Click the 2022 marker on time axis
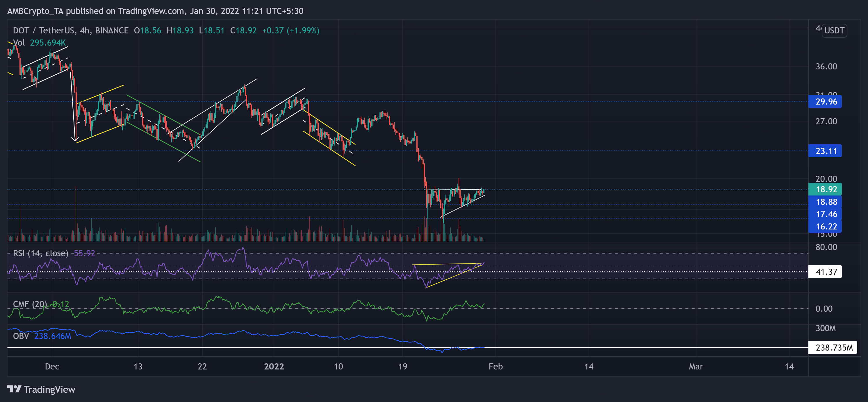Image resolution: width=868 pixels, height=402 pixels. (274, 366)
